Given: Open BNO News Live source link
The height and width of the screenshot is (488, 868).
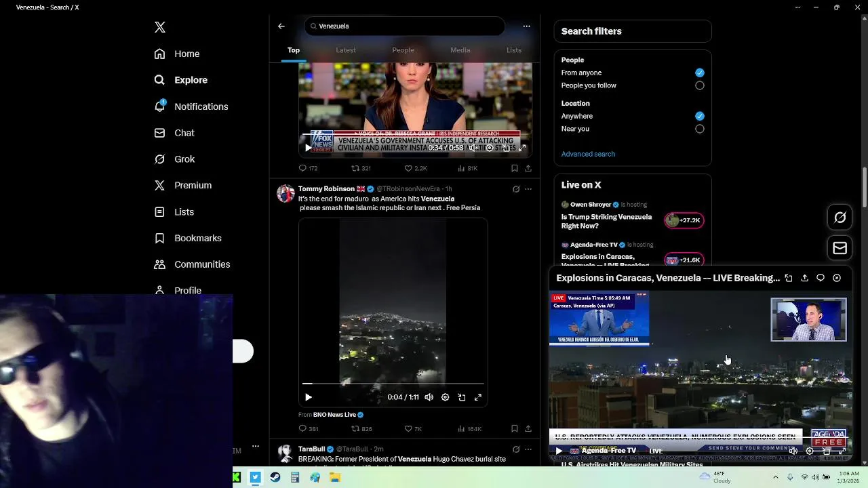Looking at the screenshot, I should [338, 415].
